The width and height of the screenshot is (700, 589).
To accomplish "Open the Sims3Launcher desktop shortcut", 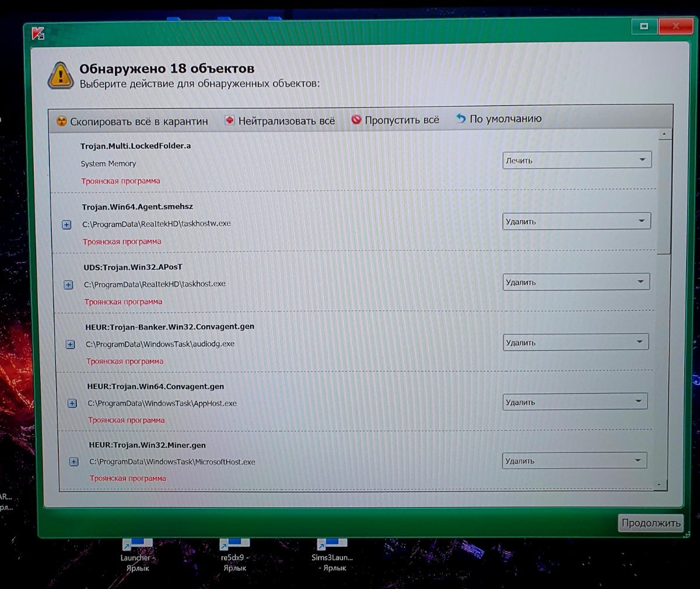I will pyautogui.click(x=332, y=555).
